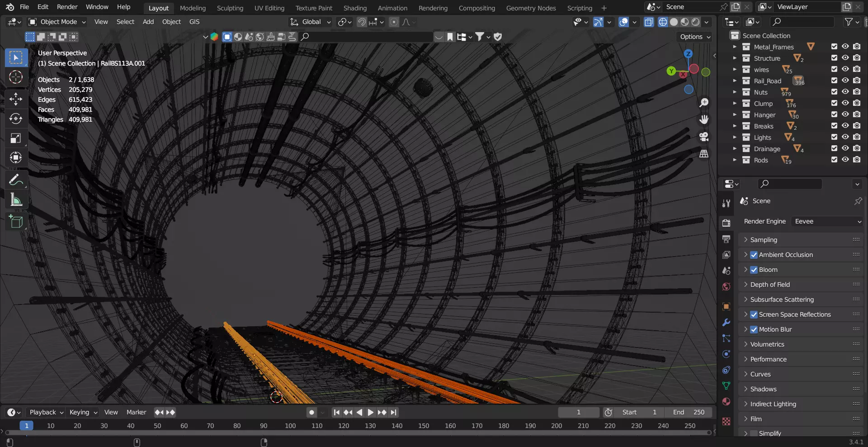868x447 pixels.
Task: Click the zoom viewport magnifier icon
Action: coord(704,103)
